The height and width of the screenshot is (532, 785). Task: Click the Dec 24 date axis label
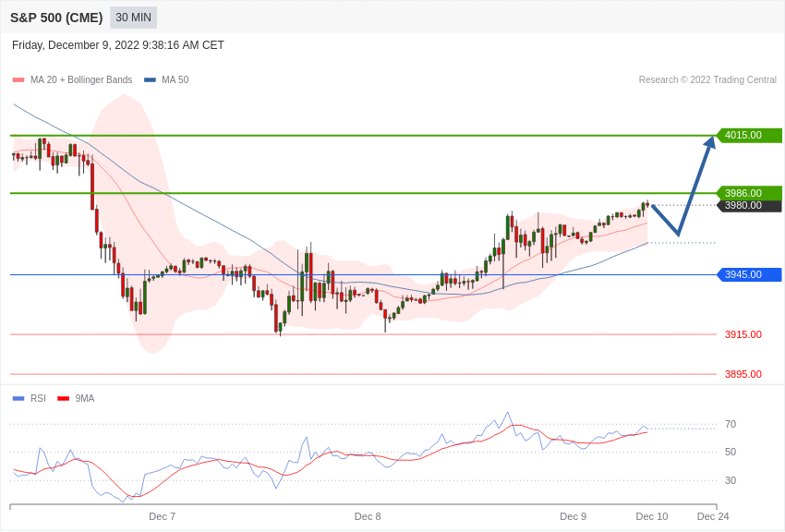(712, 516)
